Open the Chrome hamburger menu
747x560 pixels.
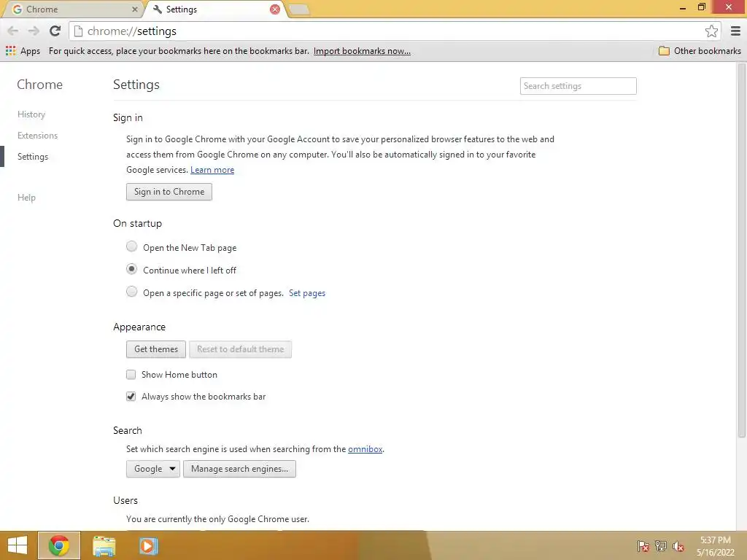click(735, 31)
